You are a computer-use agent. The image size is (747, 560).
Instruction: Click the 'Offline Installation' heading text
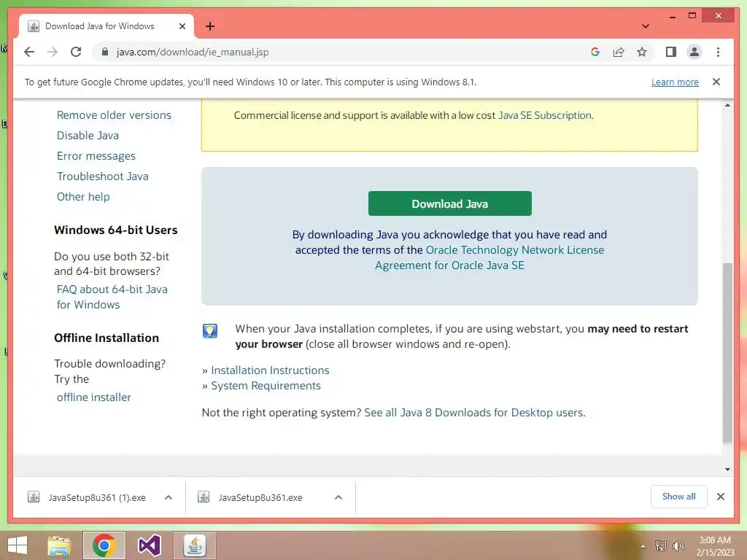[107, 338]
